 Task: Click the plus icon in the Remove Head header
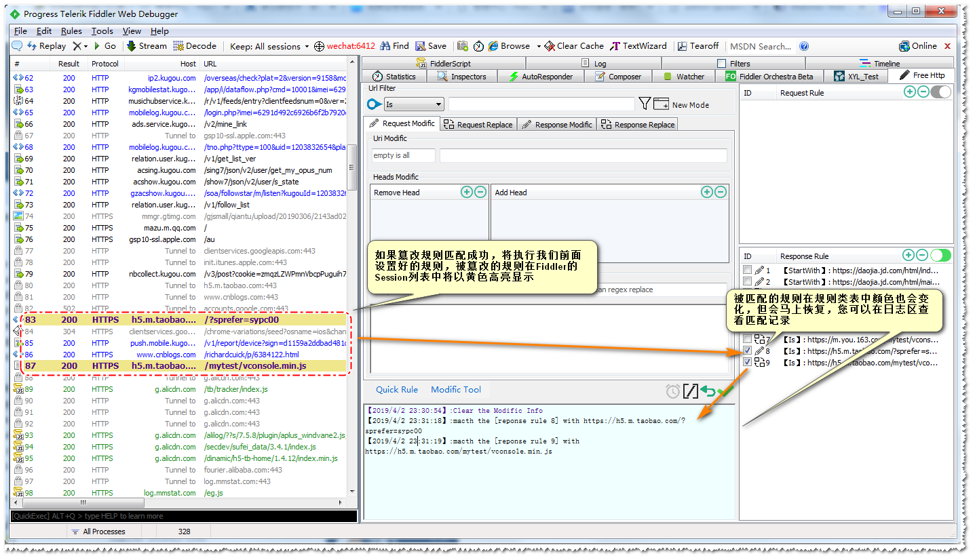tap(467, 192)
